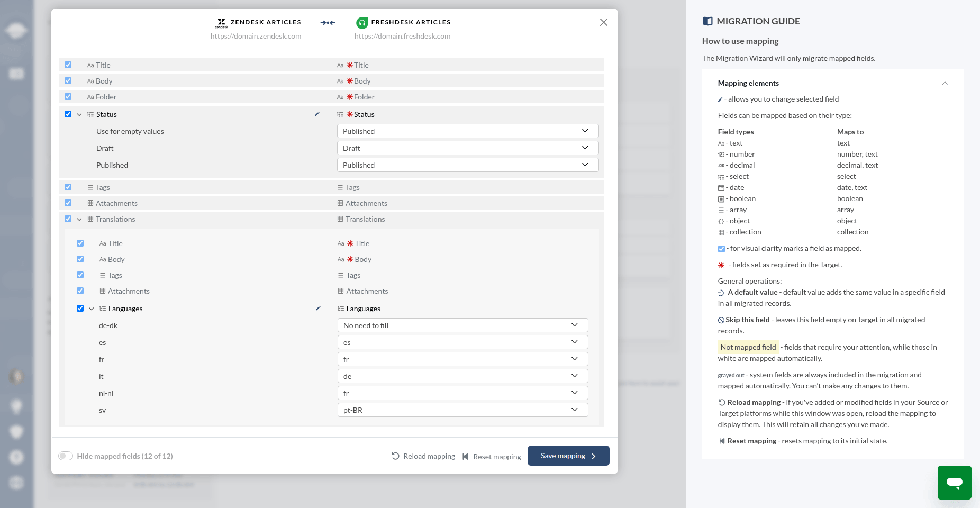Click the Use for empty values label

click(x=130, y=131)
